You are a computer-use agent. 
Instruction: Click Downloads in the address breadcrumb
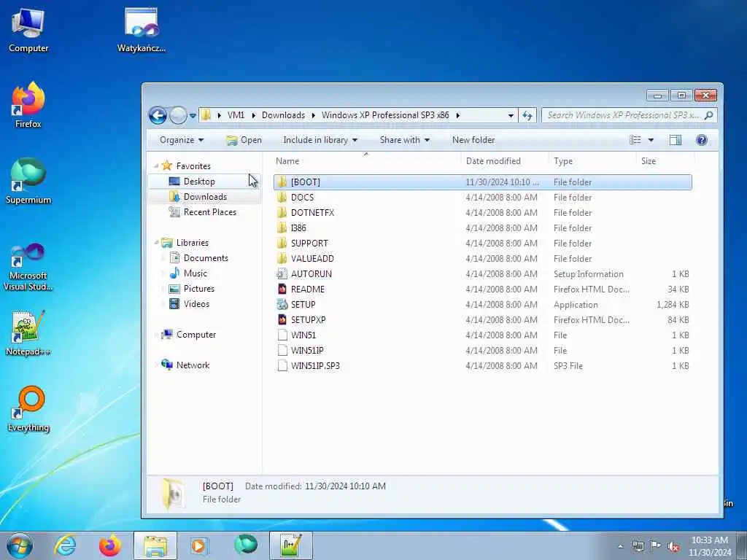[x=284, y=115]
